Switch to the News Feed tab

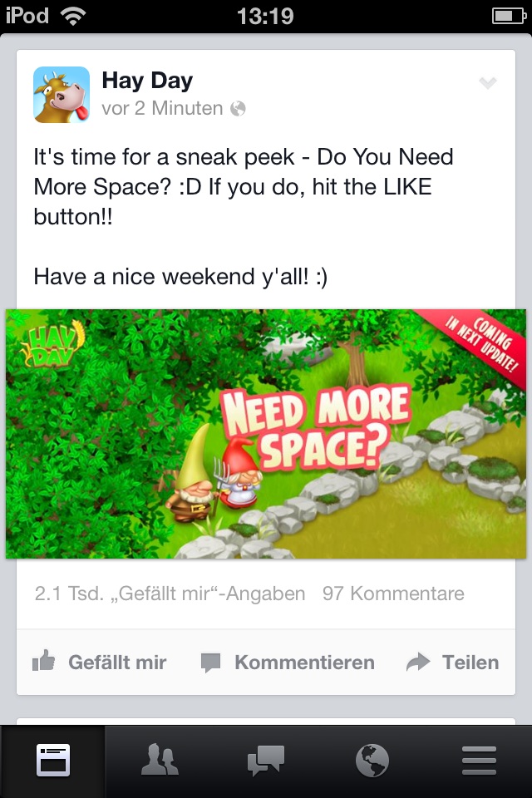tap(53, 761)
